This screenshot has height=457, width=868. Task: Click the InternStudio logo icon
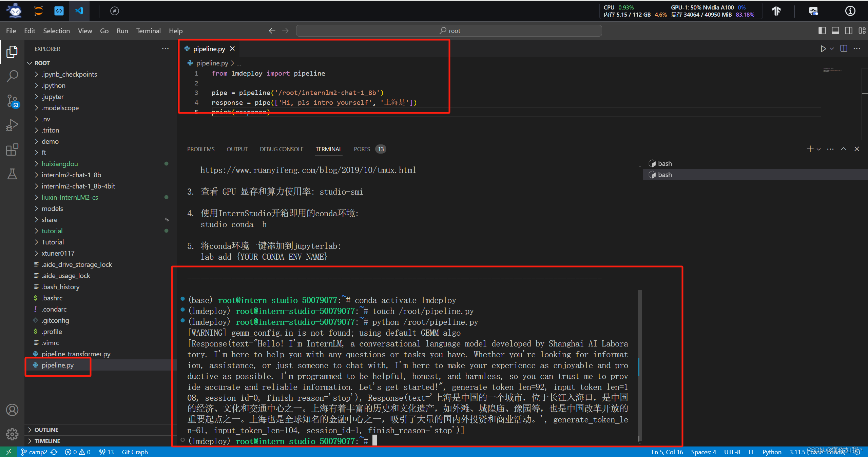click(x=15, y=11)
